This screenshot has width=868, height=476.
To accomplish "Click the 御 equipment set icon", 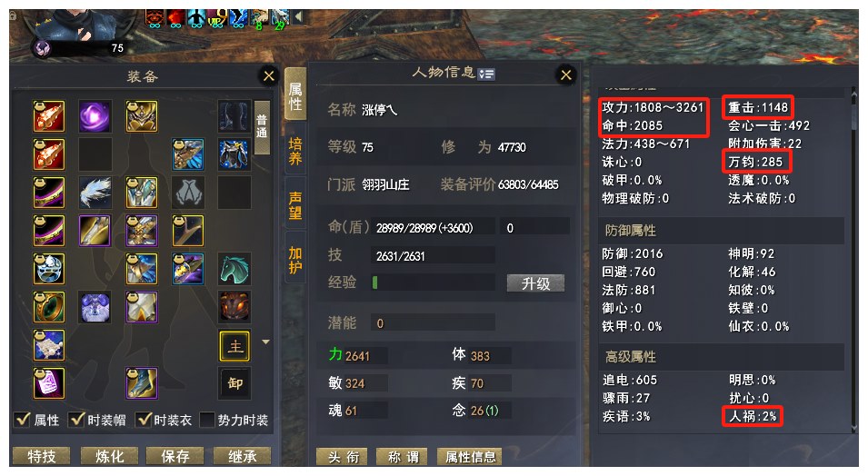I will point(234,383).
